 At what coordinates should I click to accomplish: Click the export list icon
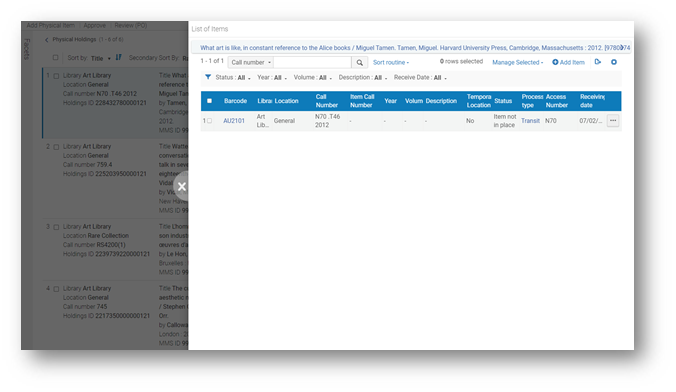coord(598,62)
